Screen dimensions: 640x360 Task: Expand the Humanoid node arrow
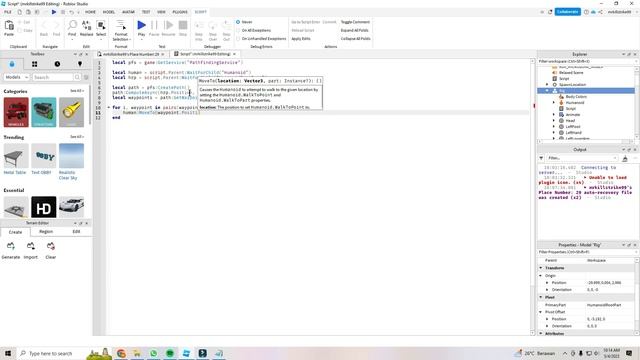point(554,102)
